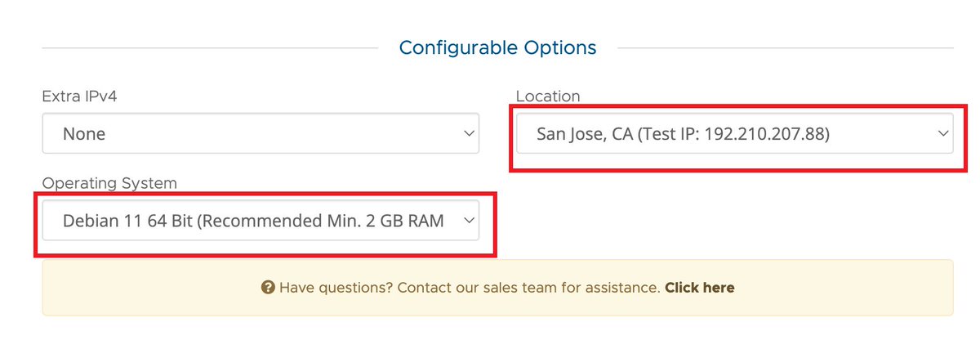Click the "Debian 11 64 Bit" text

coord(131,220)
